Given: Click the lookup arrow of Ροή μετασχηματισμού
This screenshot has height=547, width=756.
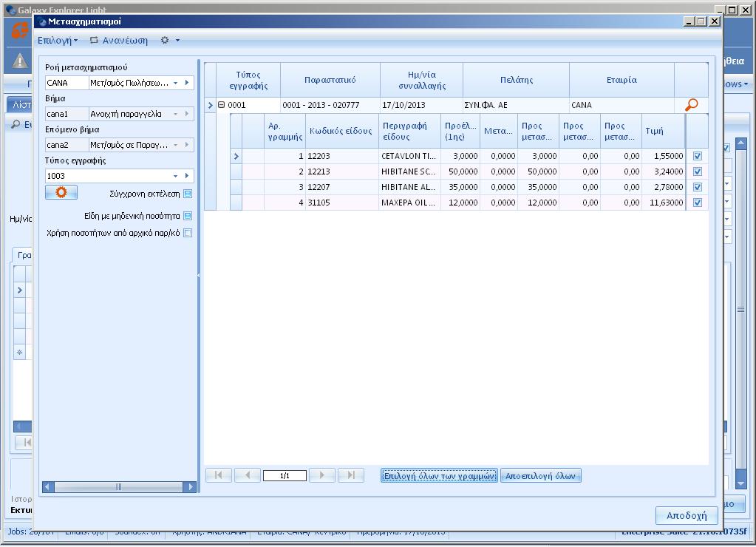Looking at the screenshot, I should pyautogui.click(x=187, y=83).
